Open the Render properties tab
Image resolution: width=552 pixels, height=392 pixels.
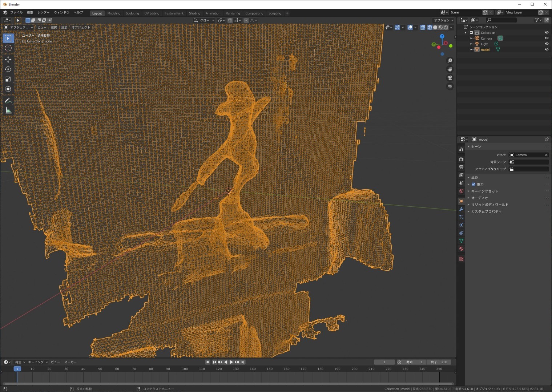461,159
